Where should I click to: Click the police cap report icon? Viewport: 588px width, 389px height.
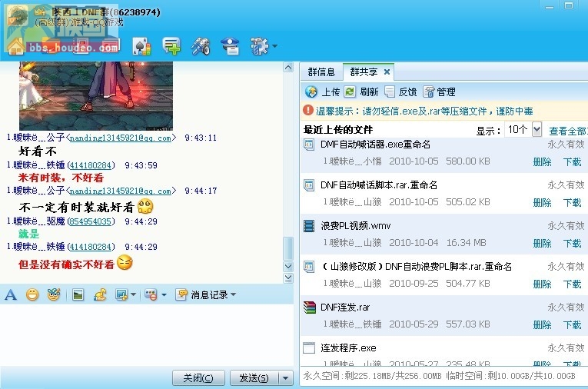click(230, 47)
